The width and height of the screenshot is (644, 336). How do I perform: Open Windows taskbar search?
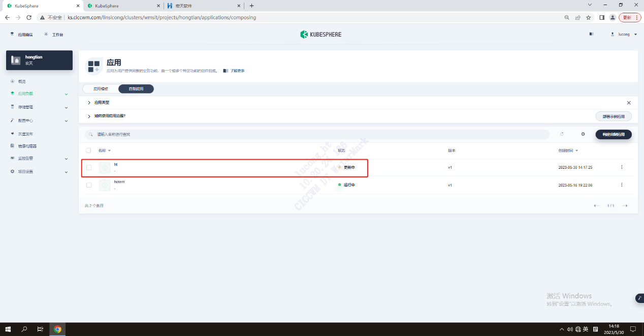[24, 329]
